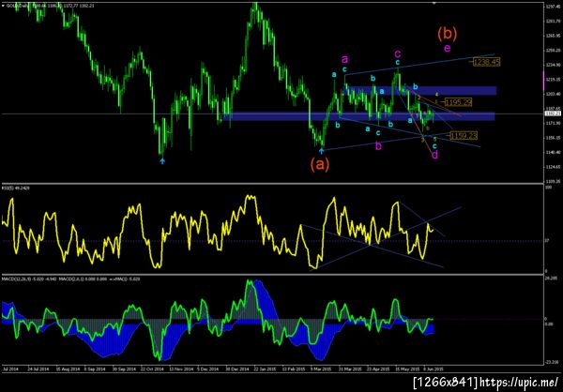Screen dimensions: 563x392
Task: Select the large magenta b label below the triangle
Action: coord(378,145)
